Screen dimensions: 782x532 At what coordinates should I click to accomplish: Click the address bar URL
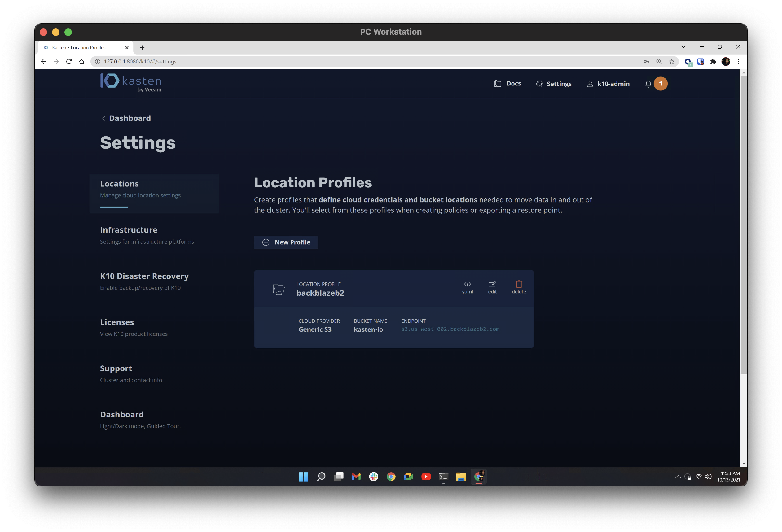(x=140, y=62)
